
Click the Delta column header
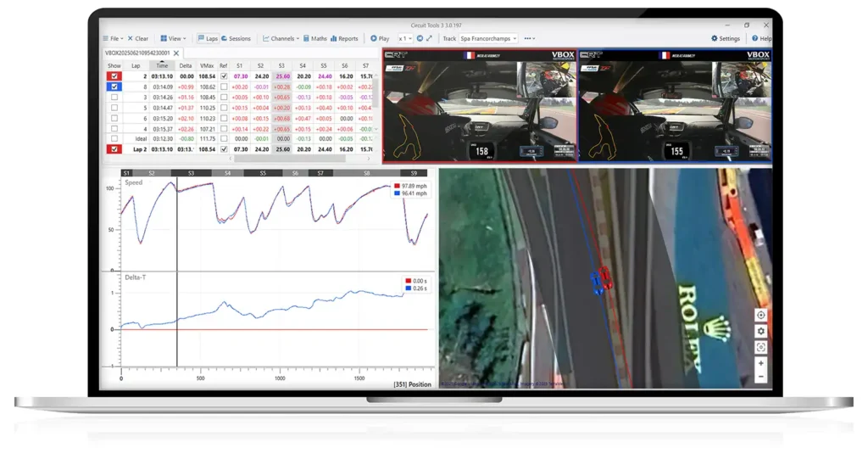tap(185, 65)
